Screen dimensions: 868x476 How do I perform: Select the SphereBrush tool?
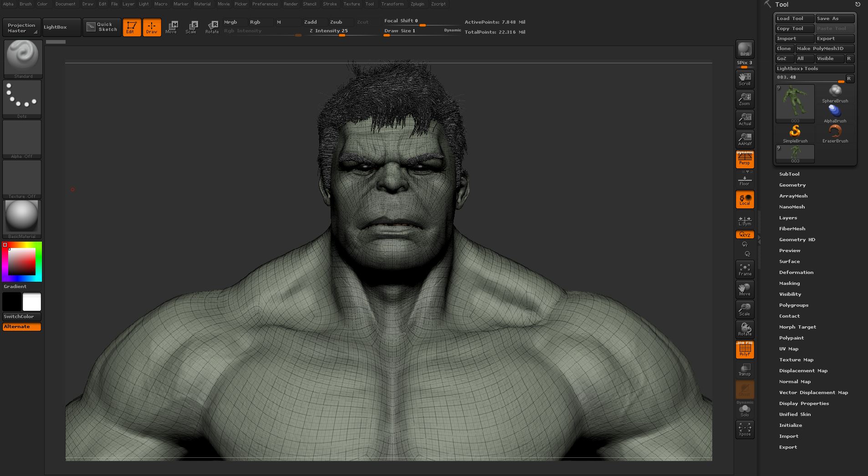tap(835, 94)
